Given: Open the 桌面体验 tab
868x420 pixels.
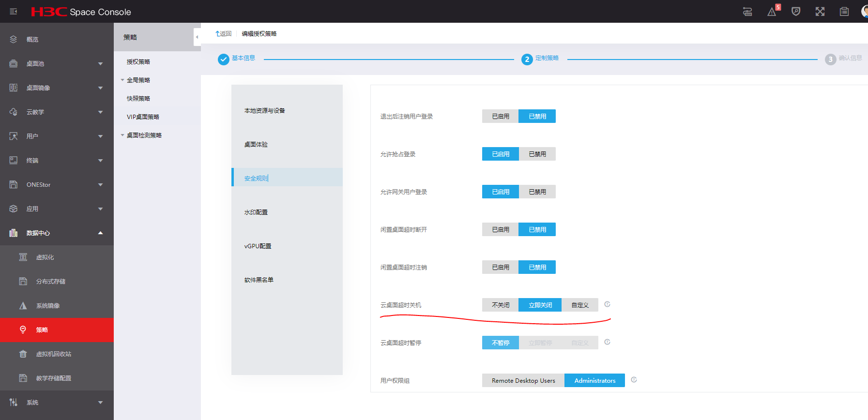Looking at the screenshot, I should (x=287, y=144).
